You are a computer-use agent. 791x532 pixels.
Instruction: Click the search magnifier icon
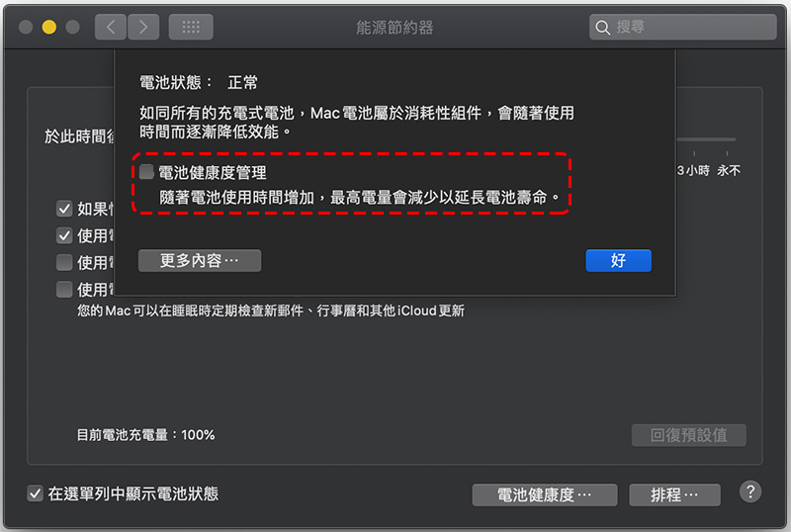pyautogui.click(x=602, y=28)
